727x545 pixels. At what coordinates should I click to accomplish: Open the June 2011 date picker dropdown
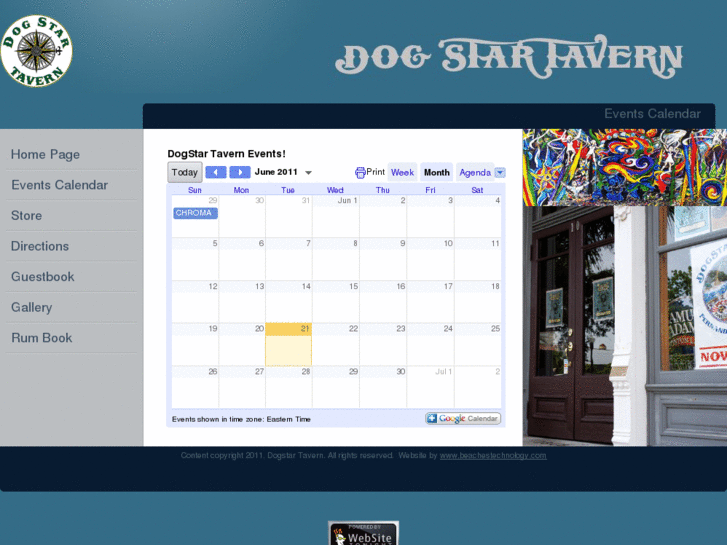pos(308,173)
